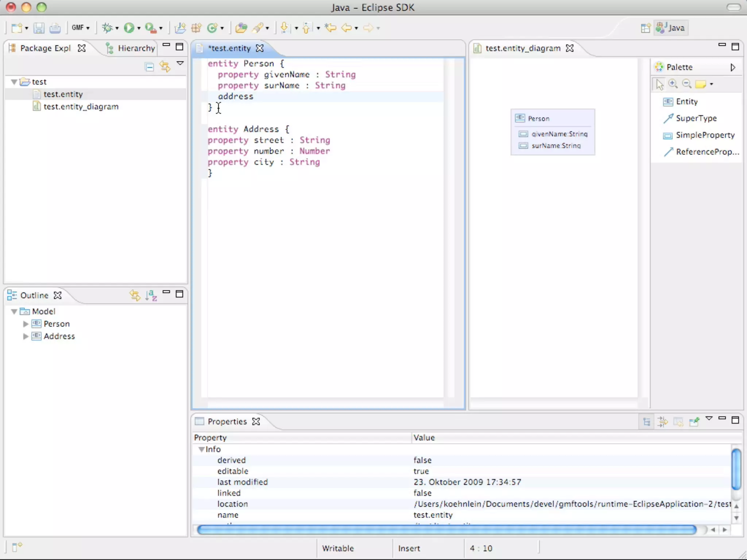Collapse the Info category in Properties

tap(201, 450)
